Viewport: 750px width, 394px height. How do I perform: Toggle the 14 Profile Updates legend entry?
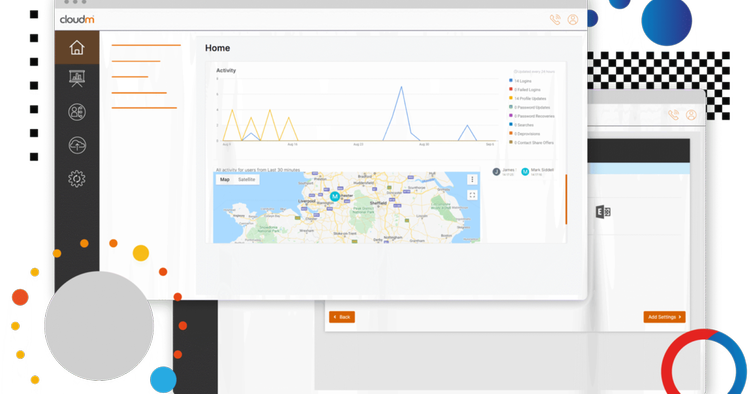pyautogui.click(x=528, y=98)
